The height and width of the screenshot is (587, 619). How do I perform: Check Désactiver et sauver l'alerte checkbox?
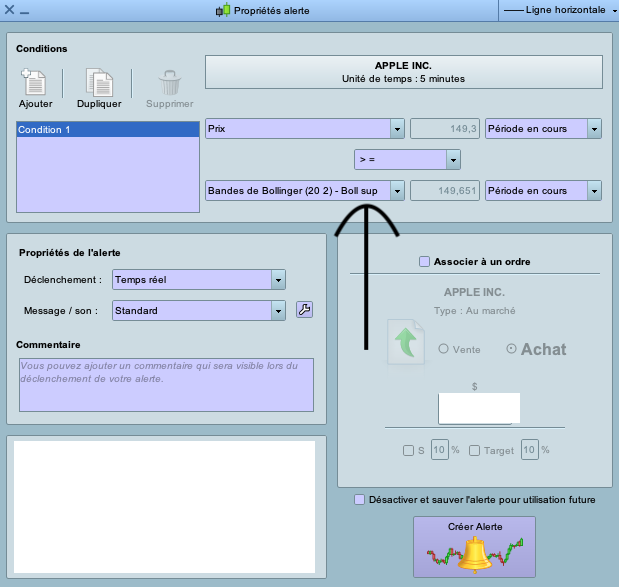click(x=359, y=499)
